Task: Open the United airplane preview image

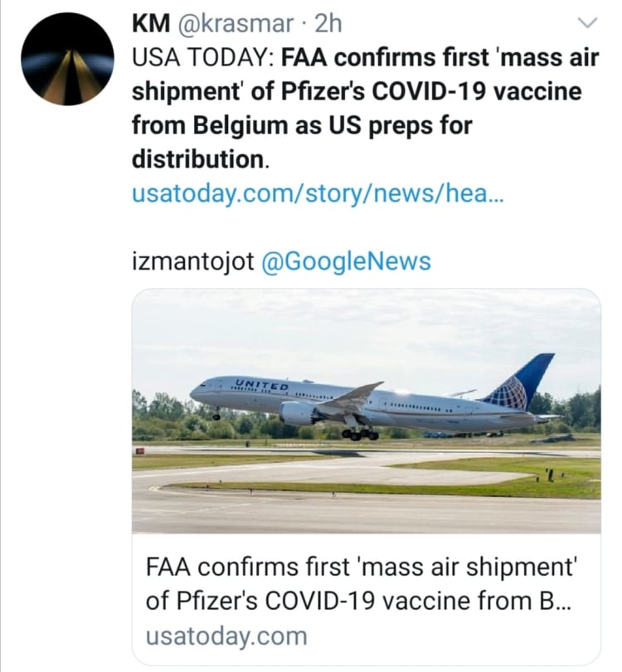Action: 366,411
